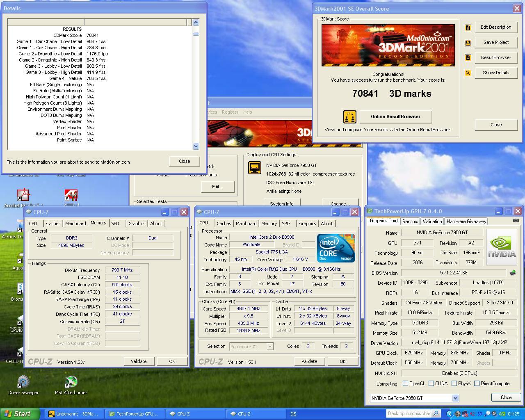Viewport: 525px width, 420px height.
Task: Click the Online ResultBrowser icon
Action: [x=350, y=117]
